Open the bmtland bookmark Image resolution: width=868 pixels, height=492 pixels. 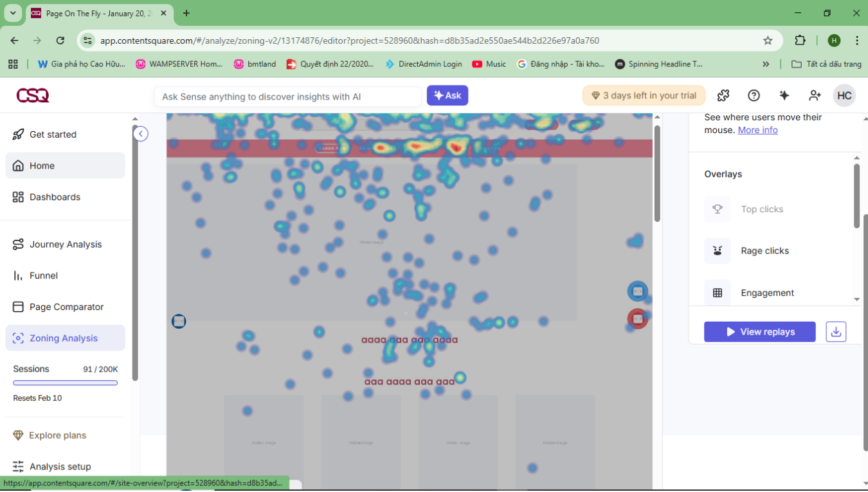(255, 64)
